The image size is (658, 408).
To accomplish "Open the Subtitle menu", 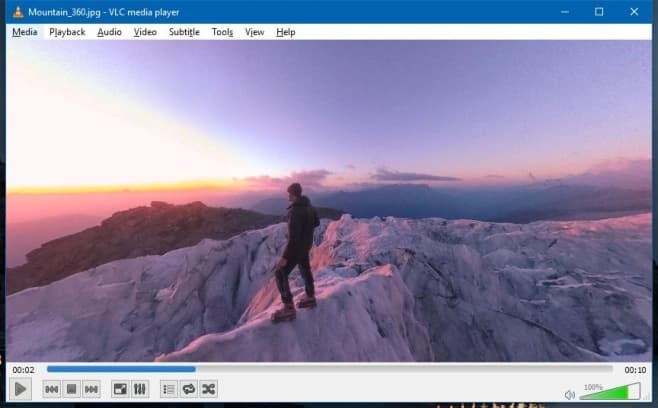I will pos(184,32).
